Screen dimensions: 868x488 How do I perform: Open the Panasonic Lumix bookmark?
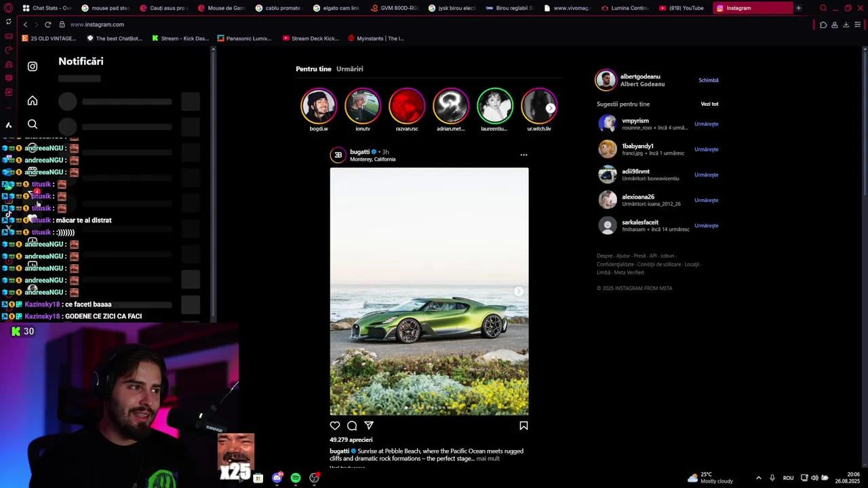click(244, 39)
